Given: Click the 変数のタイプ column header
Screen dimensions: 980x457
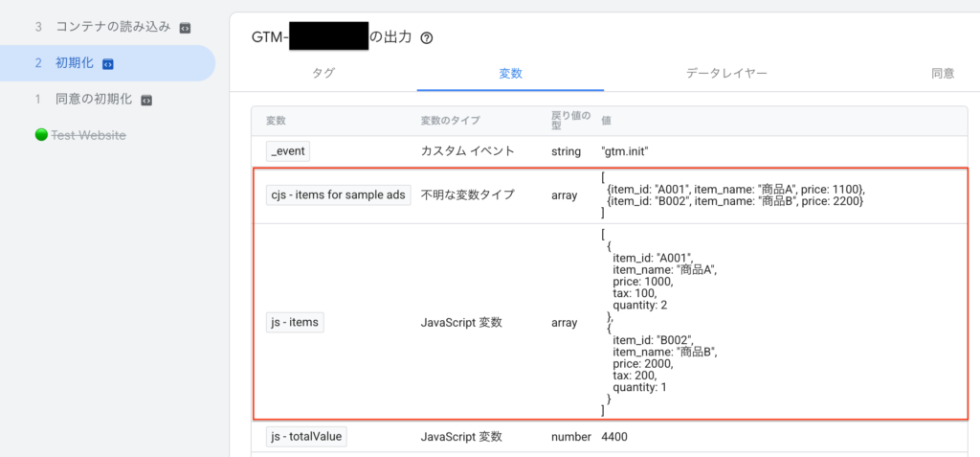Looking at the screenshot, I should coord(450,121).
